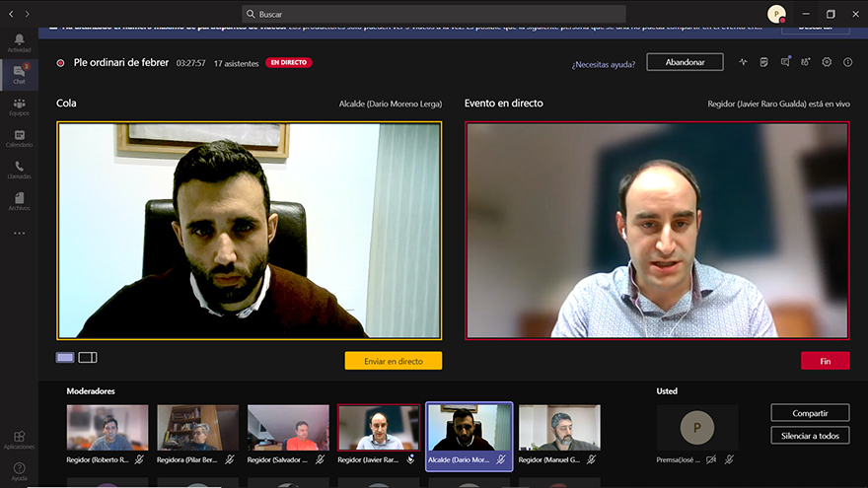Open the ¿Necesitas ayuda? link
868x488 pixels.
click(x=602, y=63)
